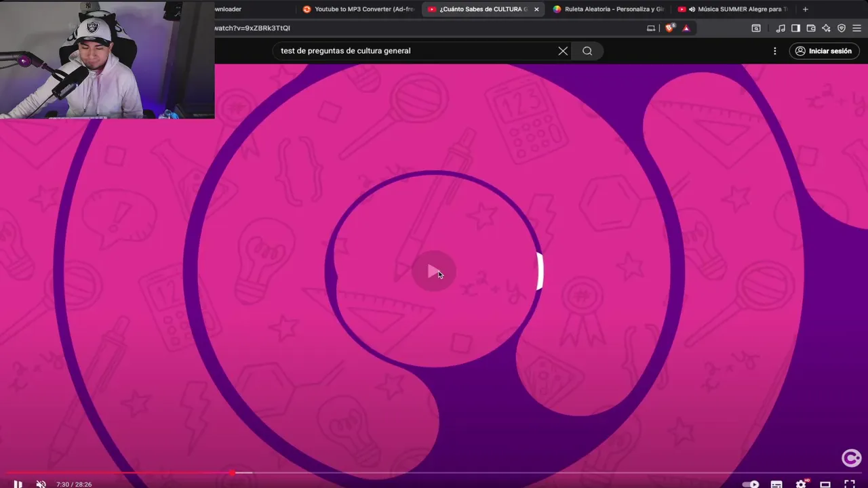Open the media control music note icon
Screen dimensions: 868x488
(x=781, y=28)
